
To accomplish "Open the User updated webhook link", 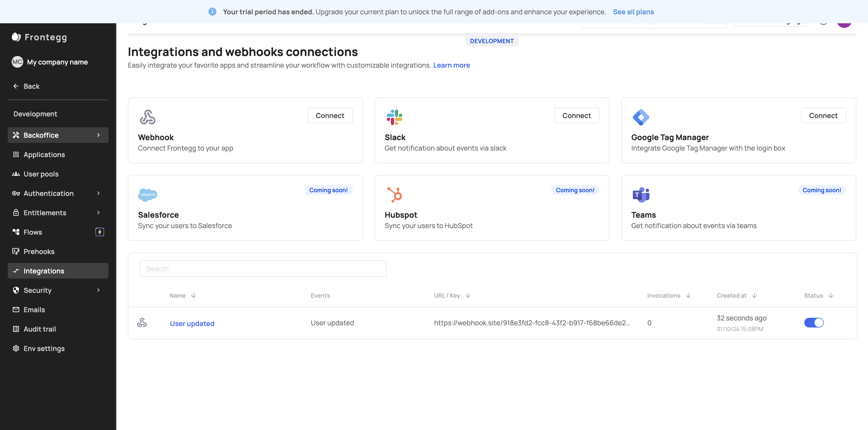I will point(192,323).
